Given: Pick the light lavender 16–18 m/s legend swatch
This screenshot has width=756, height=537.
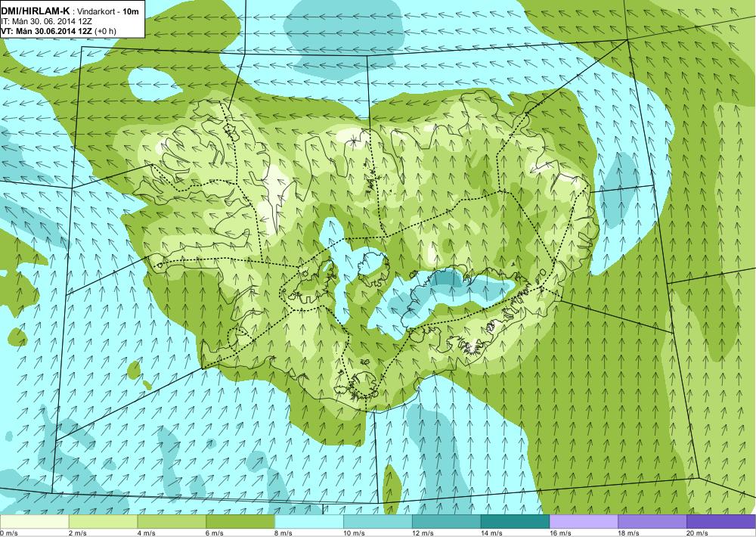Looking at the screenshot, I should (584, 522).
